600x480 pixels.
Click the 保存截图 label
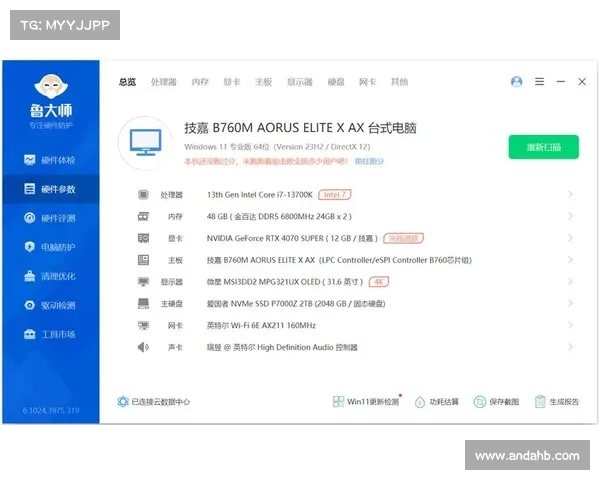(x=504, y=402)
